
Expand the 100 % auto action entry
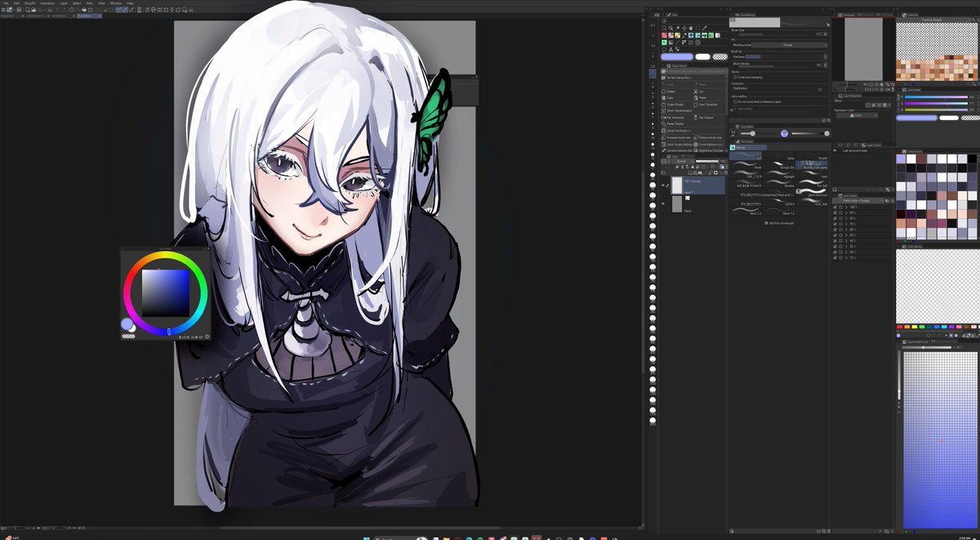[x=846, y=207]
